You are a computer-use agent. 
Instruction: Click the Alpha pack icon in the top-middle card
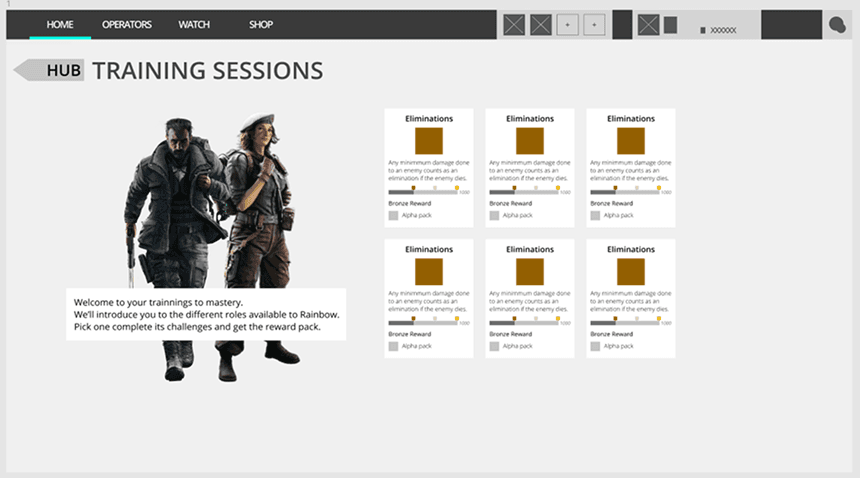[x=494, y=215]
